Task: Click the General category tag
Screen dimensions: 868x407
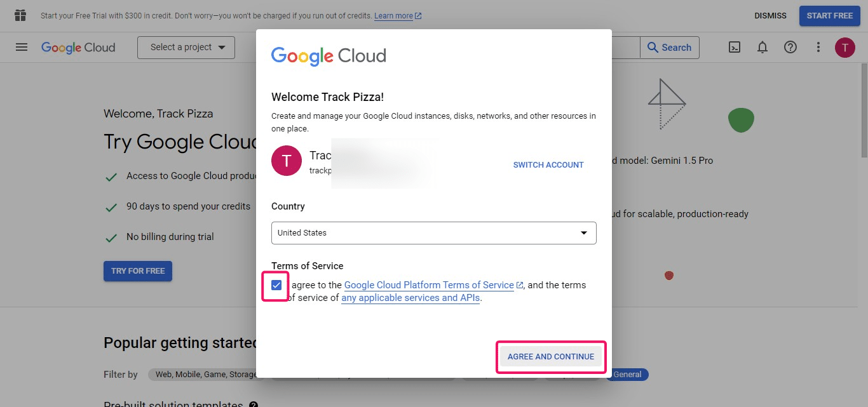Action: 627,375
